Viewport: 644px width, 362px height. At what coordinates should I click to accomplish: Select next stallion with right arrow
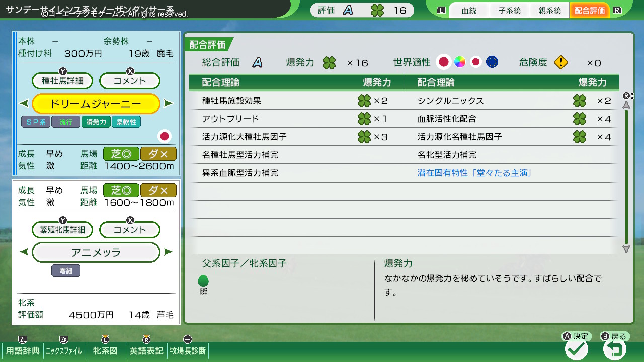(169, 104)
